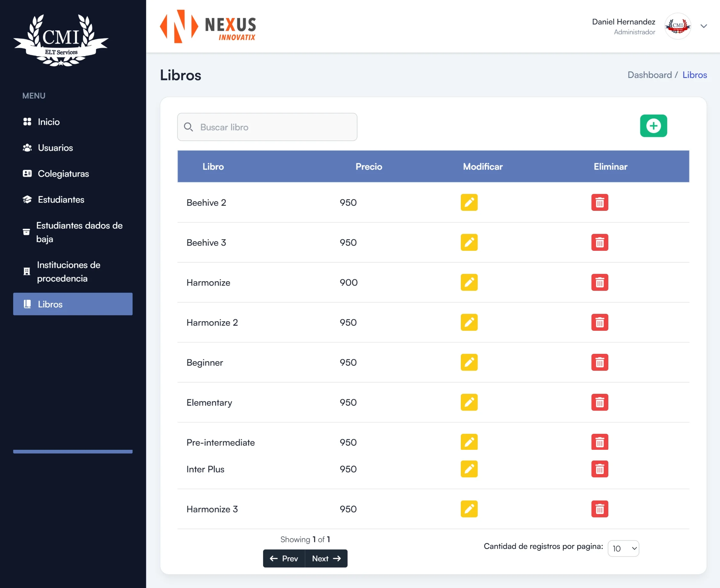Viewport: 720px width, 588px height.
Task: Click pencil icon for Harmonize row
Action: 468,282
